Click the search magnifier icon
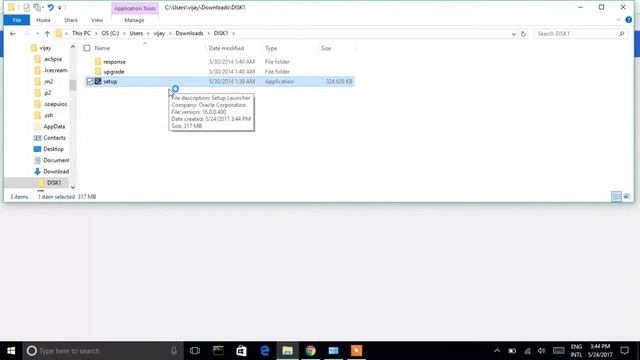 pos(622,34)
